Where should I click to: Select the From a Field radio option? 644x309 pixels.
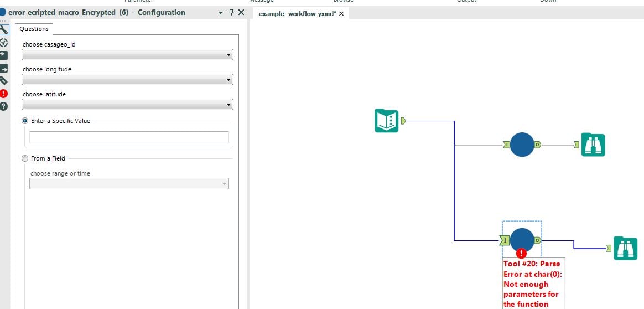point(25,158)
